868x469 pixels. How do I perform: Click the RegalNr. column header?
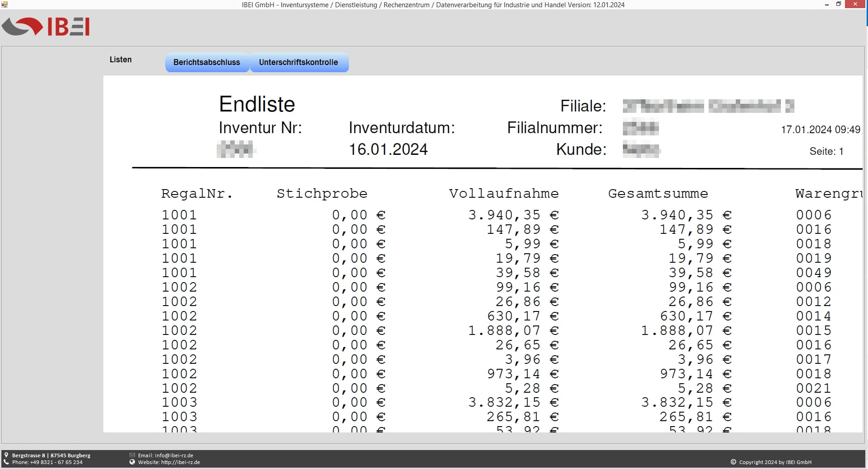[197, 193]
